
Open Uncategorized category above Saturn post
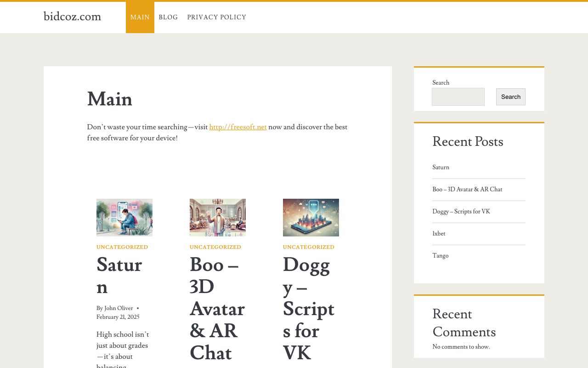[122, 247]
